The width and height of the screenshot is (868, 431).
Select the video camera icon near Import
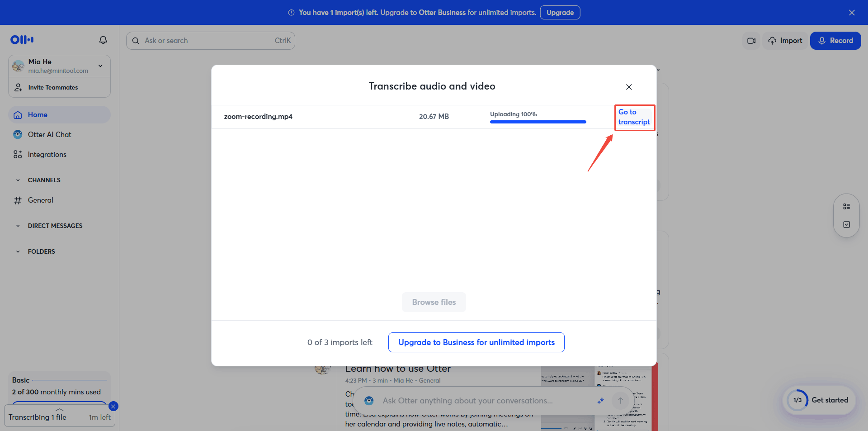[751, 40]
